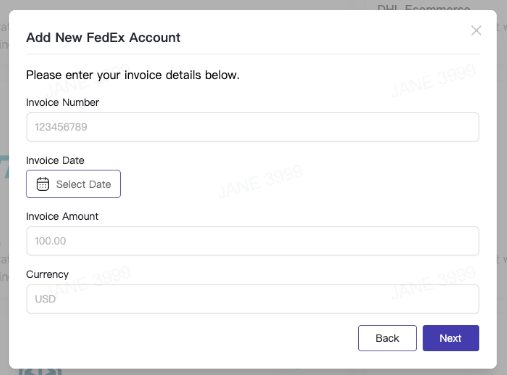Focus the Invoice Number input field
This screenshot has height=375, width=507.
[253, 127]
